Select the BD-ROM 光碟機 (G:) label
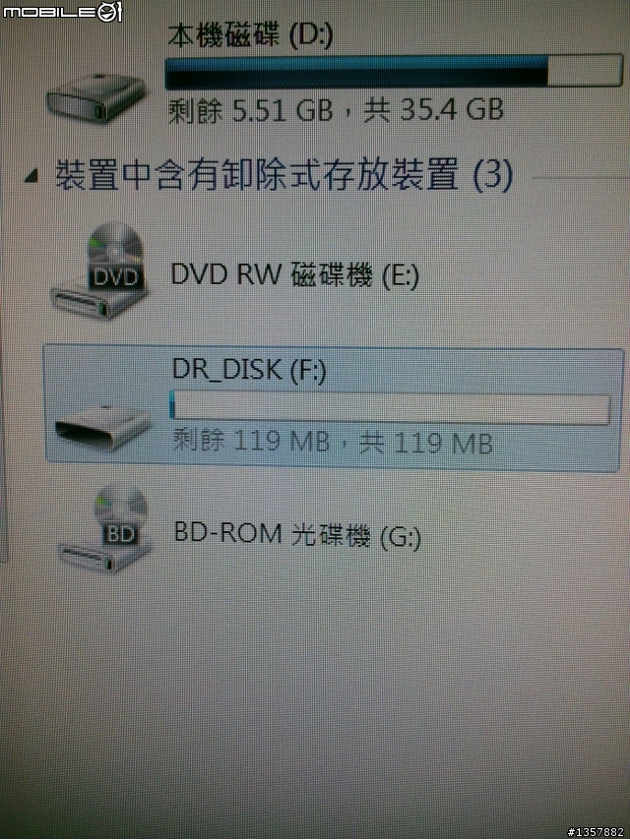630x840 pixels. click(x=297, y=535)
